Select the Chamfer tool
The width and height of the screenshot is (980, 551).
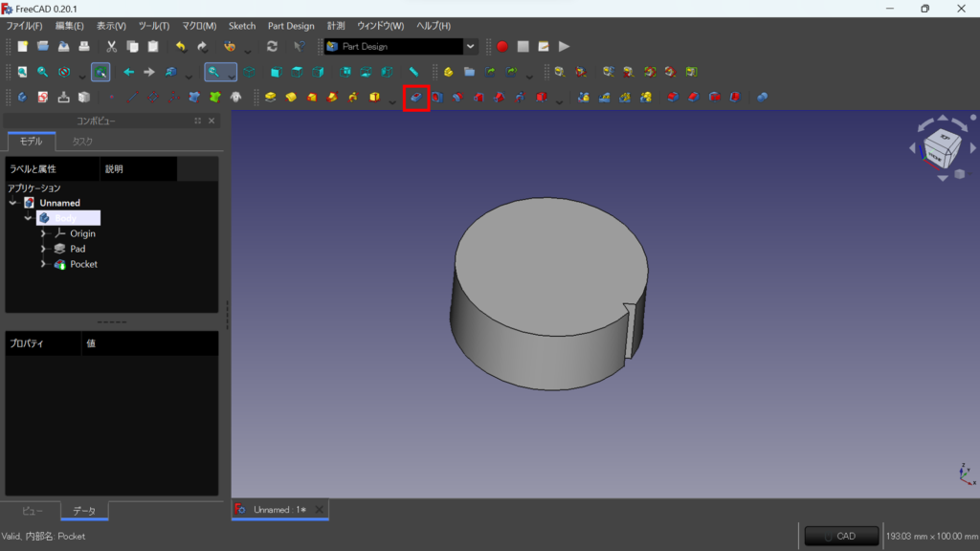click(x=694, y=98)
